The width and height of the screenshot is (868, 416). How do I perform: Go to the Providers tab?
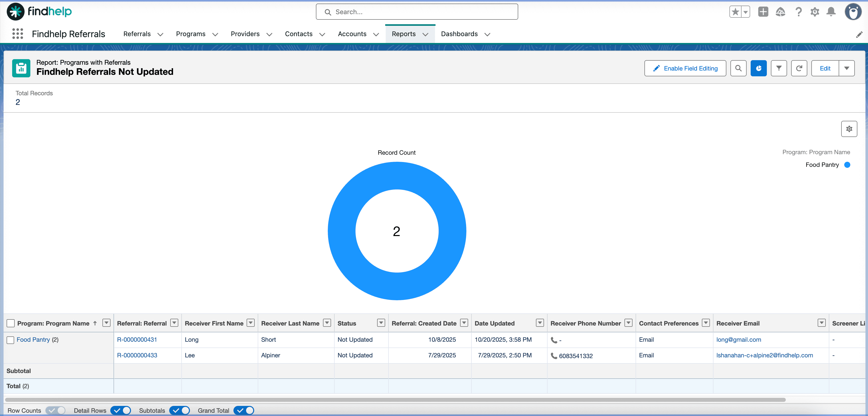coord(245,34)
